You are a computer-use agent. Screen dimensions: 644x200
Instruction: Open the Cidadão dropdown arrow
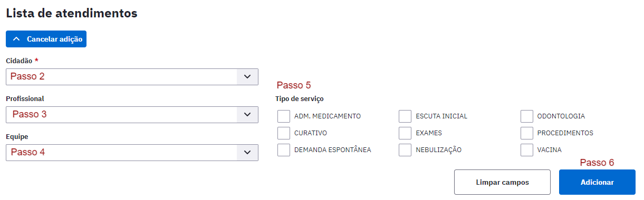pyautogui.click(x=247, y=77)
